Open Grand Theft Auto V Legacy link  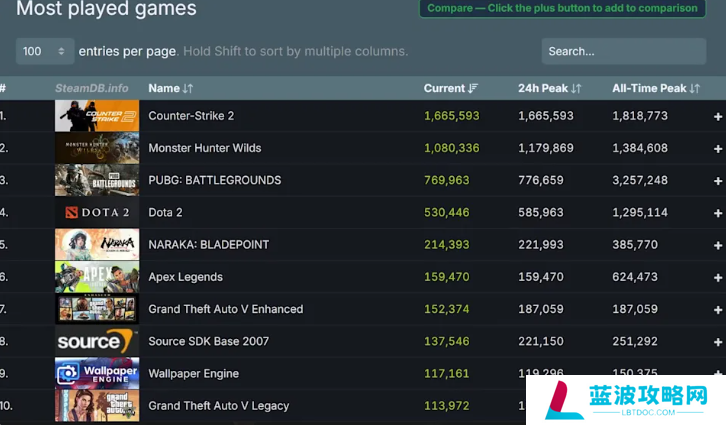(x=219, y=406)
